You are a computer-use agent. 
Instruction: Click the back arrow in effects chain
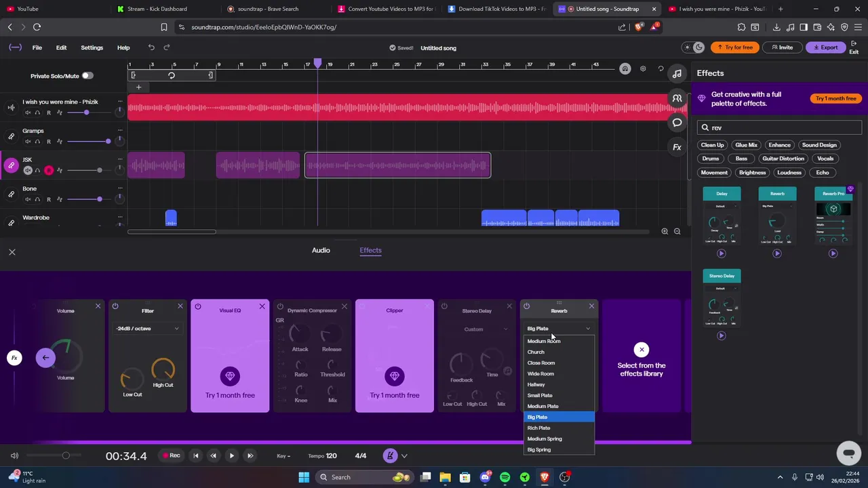[45, 358]
